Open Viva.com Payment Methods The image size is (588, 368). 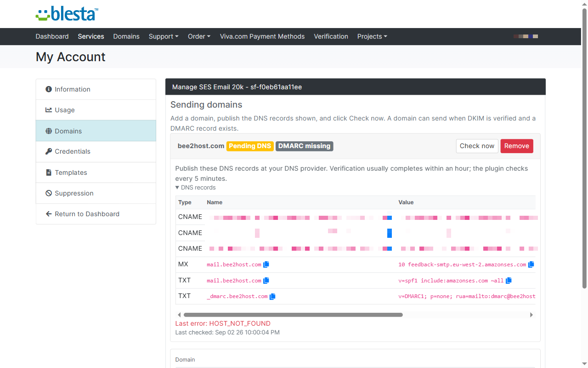[262, 36]
